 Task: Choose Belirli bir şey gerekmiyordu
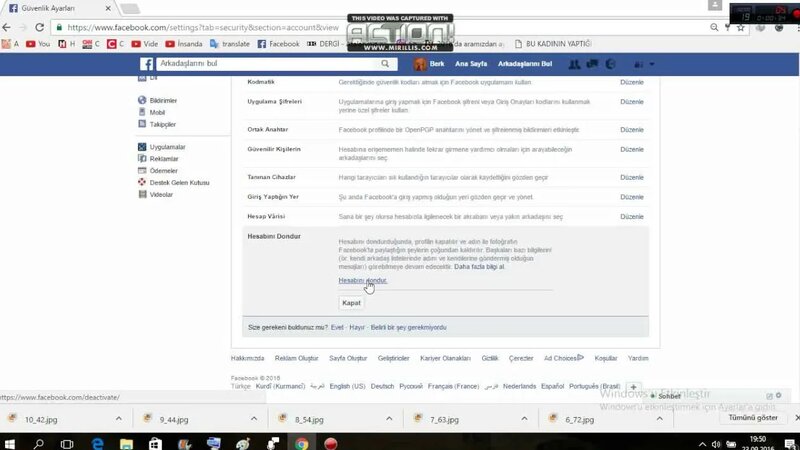point(408,328)
